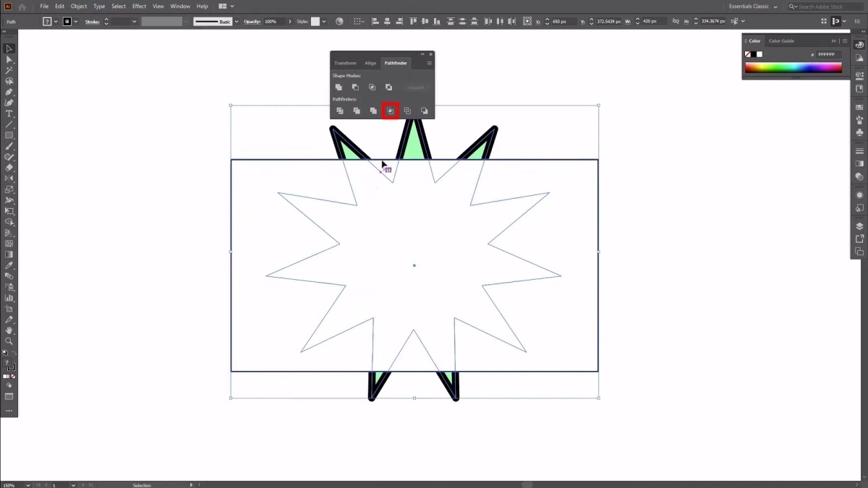The image size is (868, 488).
Task: Activate the Hand tool
Action: 9,330
